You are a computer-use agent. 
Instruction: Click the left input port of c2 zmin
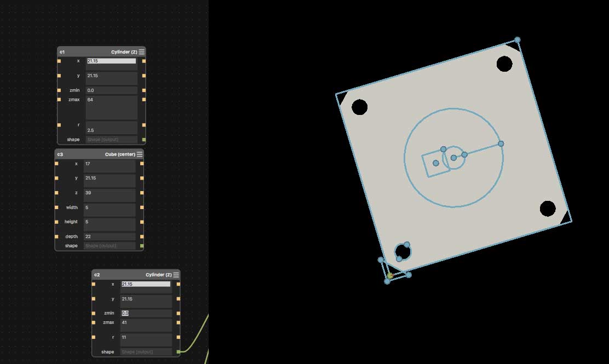[94, 313]
